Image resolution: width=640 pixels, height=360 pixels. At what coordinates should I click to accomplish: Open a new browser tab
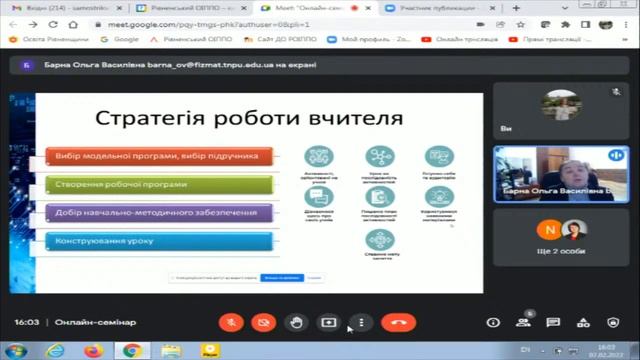[516, 8]
